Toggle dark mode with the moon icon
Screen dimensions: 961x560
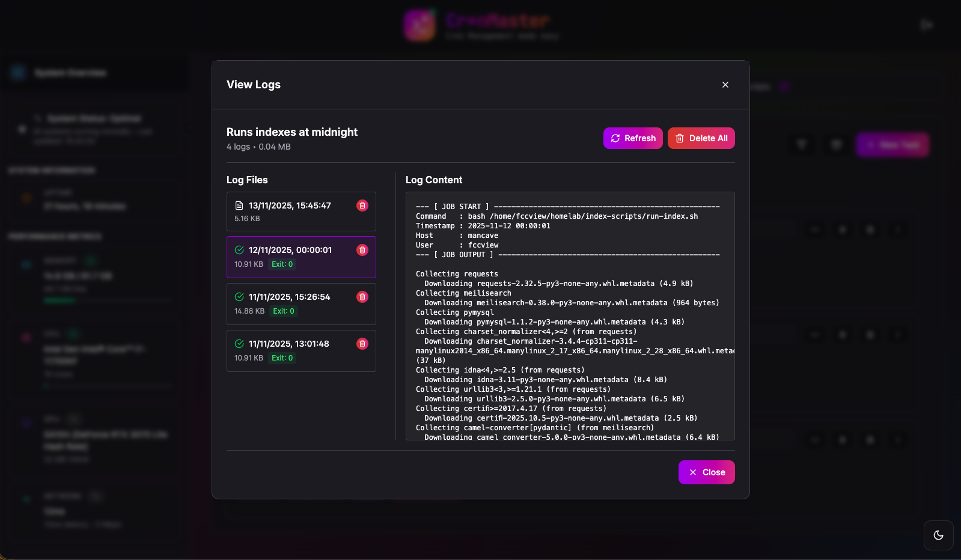(x=939, y=535)
